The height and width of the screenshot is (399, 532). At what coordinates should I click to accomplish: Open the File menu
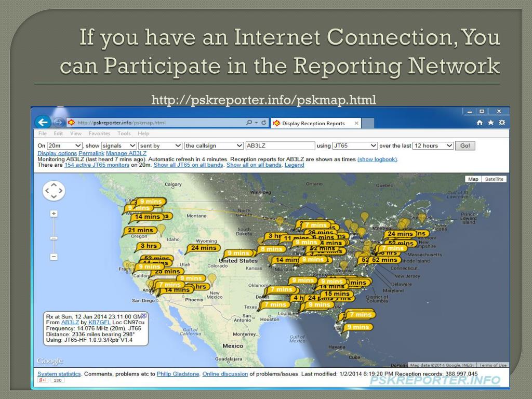point(43,134)
